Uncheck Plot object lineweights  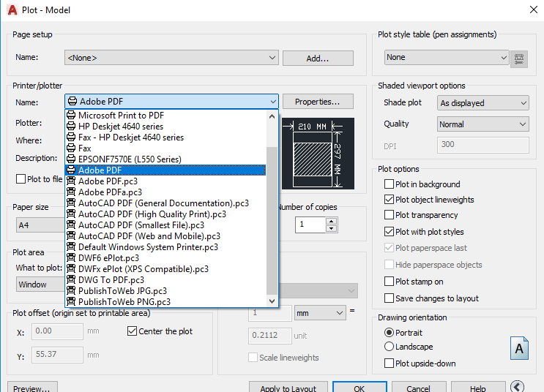pos(390,200)
